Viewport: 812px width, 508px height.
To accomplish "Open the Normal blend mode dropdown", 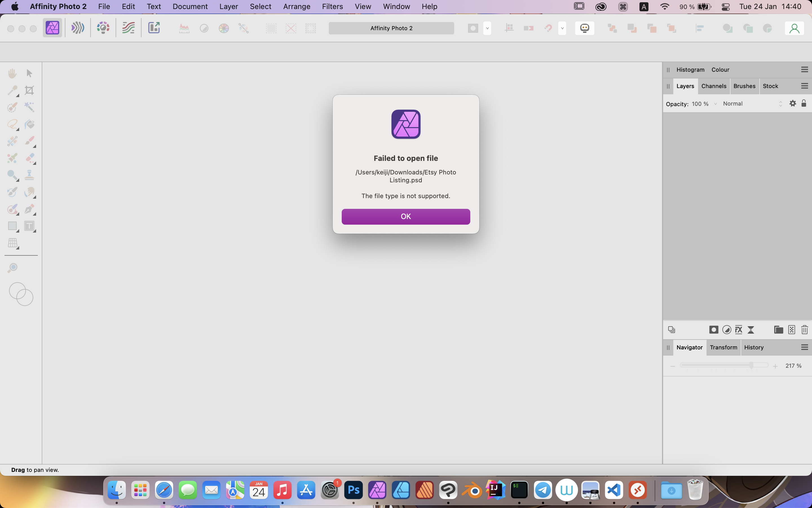I will (753, 104).
